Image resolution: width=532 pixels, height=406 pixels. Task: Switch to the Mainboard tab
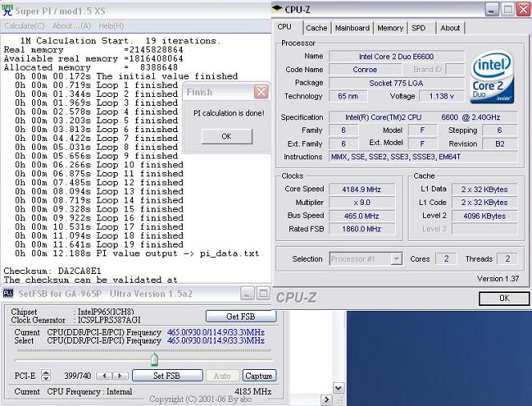(x=352, y=28)
